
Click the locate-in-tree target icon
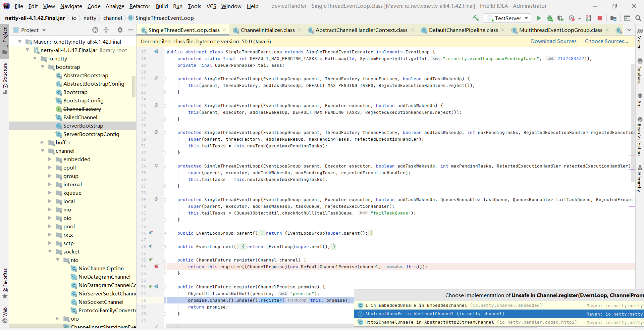pyautogui.click(x=95, y=30)
